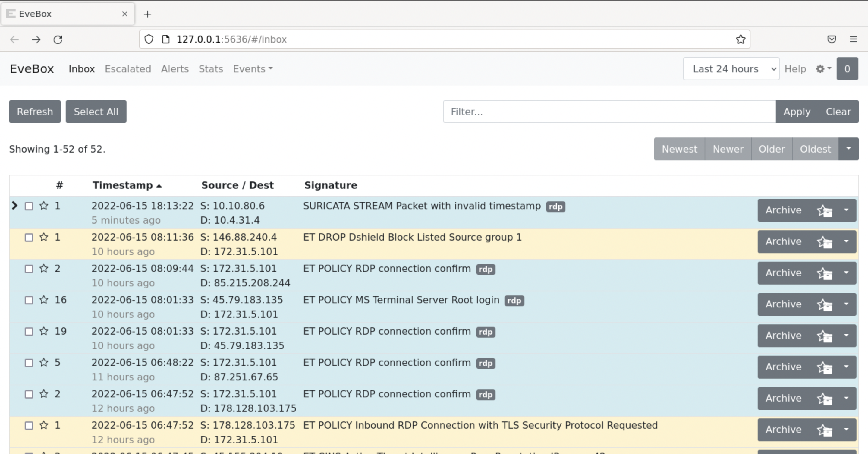Open a new browser tab
This screenshot has width=868, height=454.
147,14
